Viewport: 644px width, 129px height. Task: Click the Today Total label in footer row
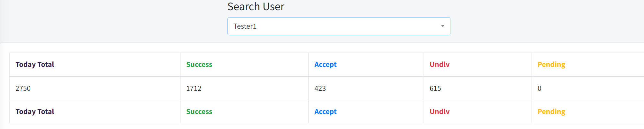pyautogui.click(x=35, y=112)
